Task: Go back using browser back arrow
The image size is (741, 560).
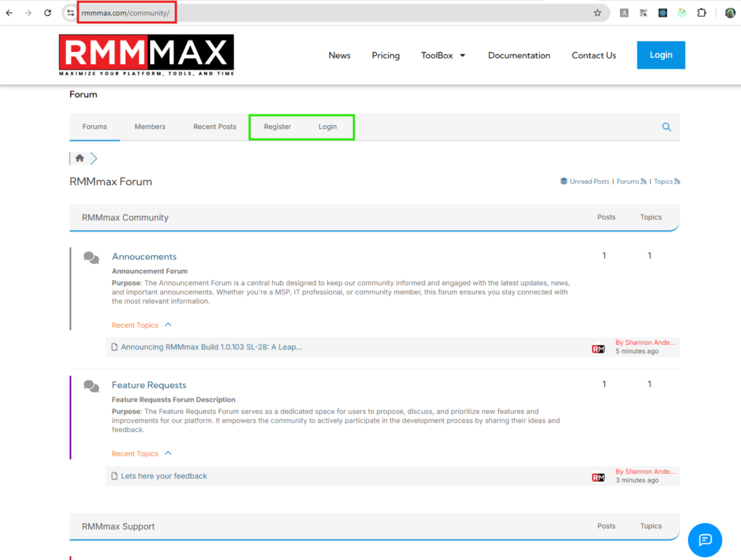Action: point(9,13)
